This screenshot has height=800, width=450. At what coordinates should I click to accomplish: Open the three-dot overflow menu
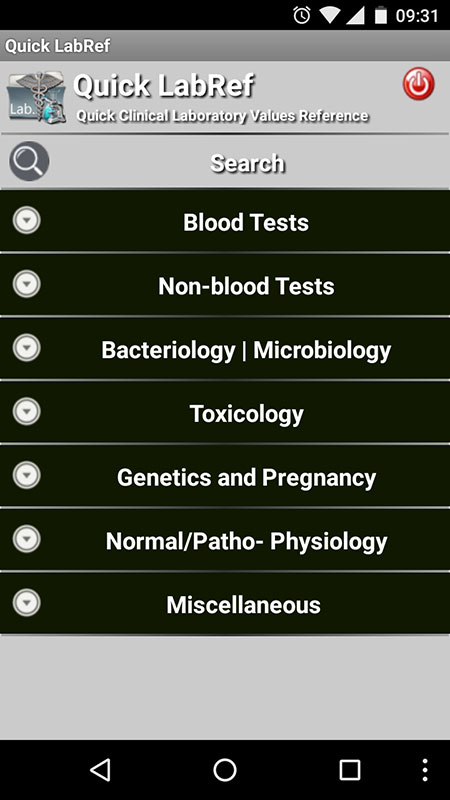pyautogui.click(x=425, y=769)
